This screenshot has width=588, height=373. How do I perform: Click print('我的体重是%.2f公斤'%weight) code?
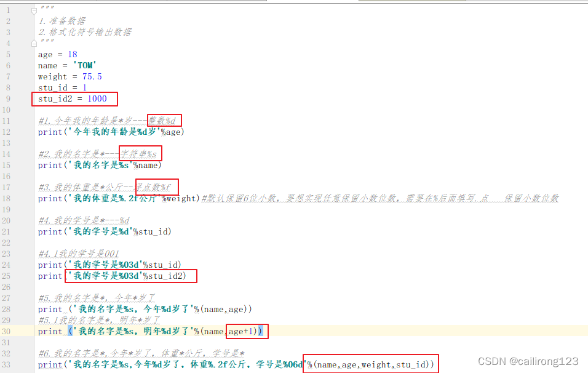coord(119,198)
